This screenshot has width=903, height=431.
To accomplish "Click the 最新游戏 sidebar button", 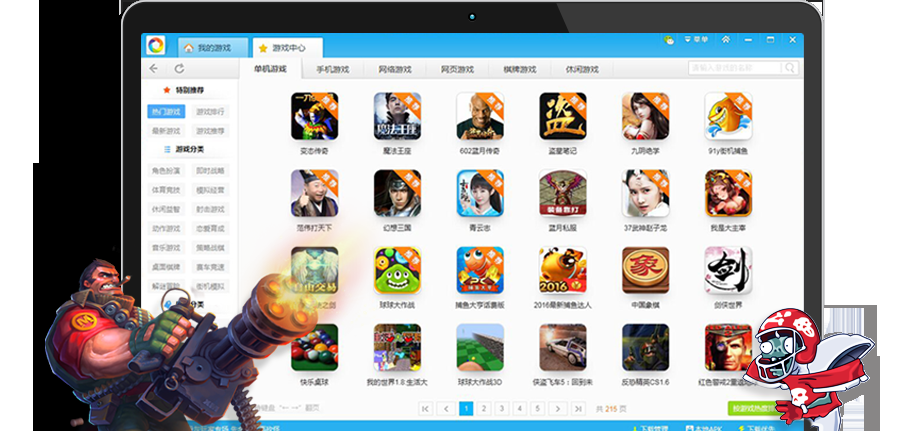I will click(166, 131).
